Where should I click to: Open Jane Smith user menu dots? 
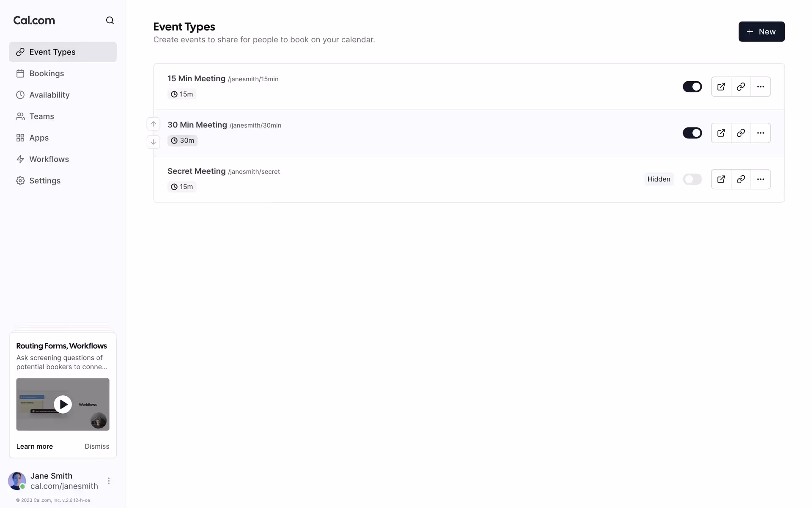(109, 481)
